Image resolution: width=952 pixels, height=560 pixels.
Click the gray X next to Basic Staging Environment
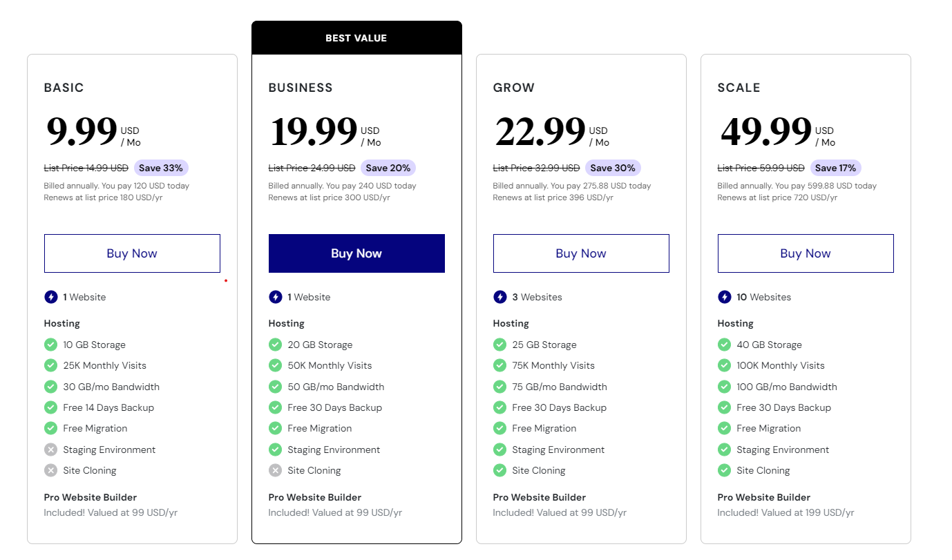[50, 450]
